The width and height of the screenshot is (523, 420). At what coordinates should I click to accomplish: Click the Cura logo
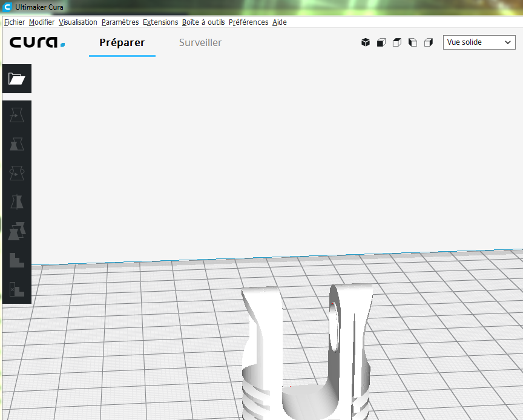pyautogui.click(x=37, y=42)
